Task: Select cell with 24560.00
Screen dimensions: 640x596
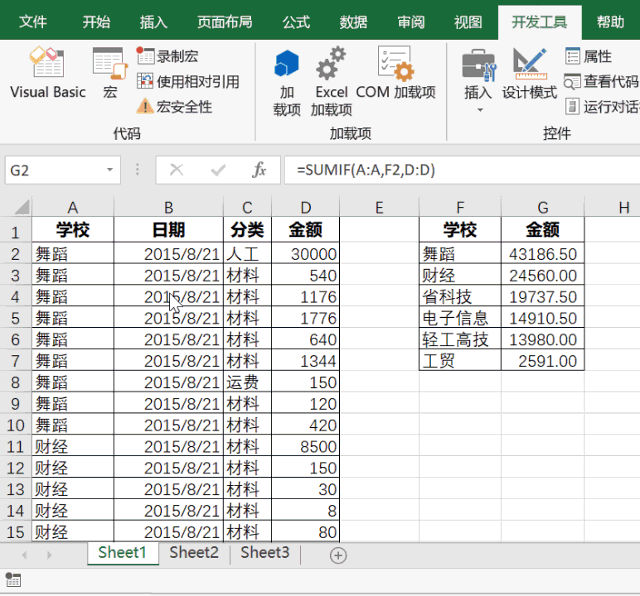Action: pyautogui.click(x=543, y=276)
